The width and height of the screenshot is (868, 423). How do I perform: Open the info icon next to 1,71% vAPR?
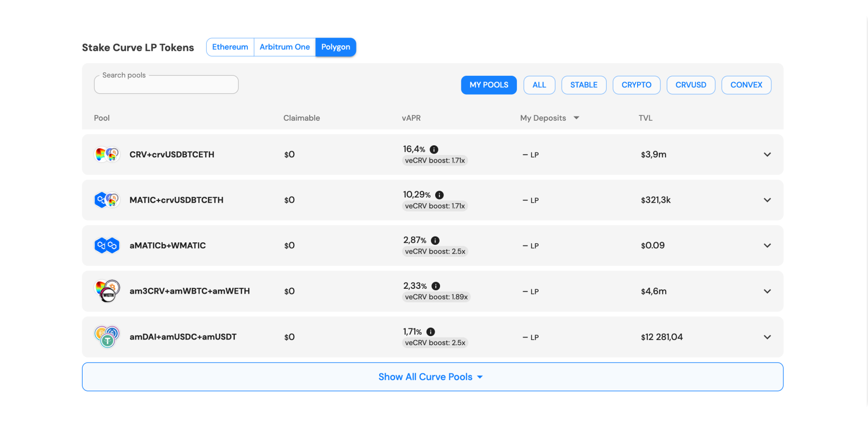point(430,332)
